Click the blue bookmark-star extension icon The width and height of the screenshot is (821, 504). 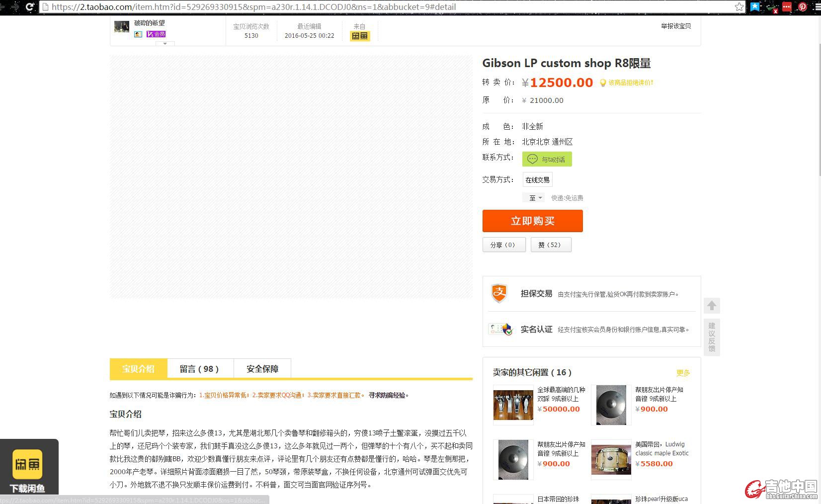(755, 7)
